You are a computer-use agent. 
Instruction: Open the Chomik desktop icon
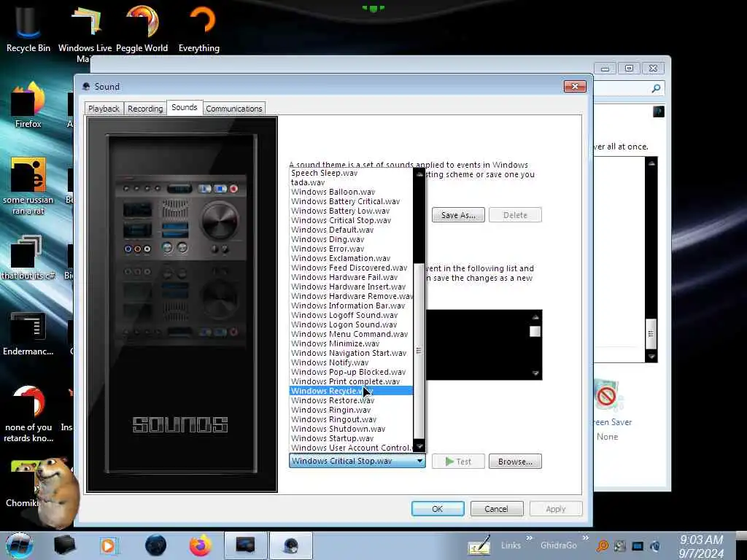point(24,485)
